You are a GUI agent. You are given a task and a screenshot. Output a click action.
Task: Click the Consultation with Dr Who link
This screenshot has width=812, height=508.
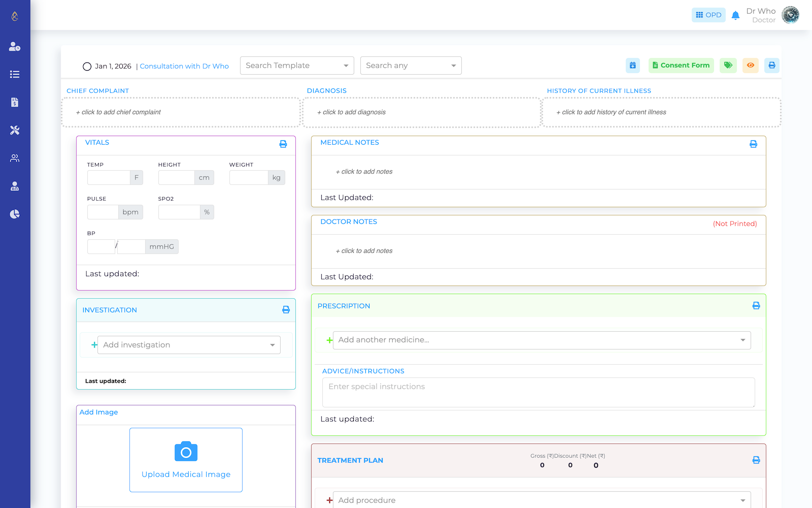click(x=184, y=66)
